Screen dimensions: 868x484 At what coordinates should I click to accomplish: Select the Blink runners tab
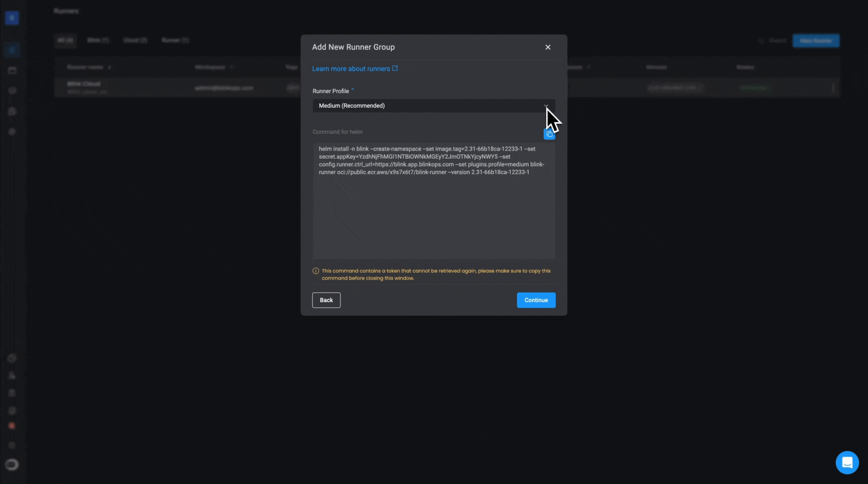click(x=98, y=40)
